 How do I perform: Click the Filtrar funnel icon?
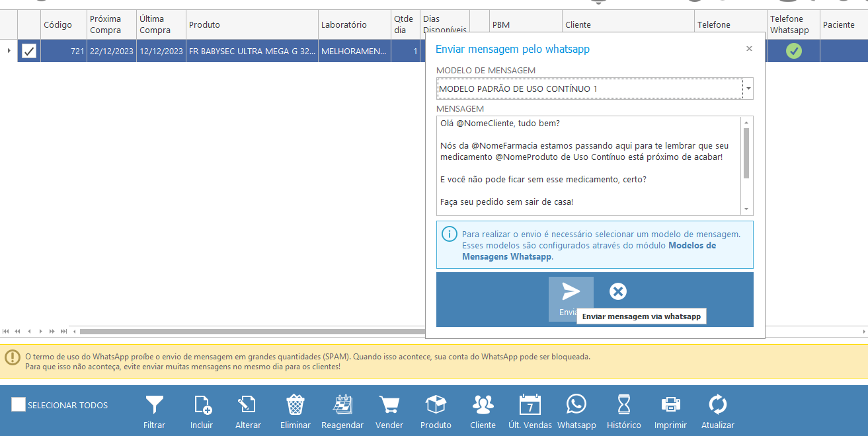154,405
